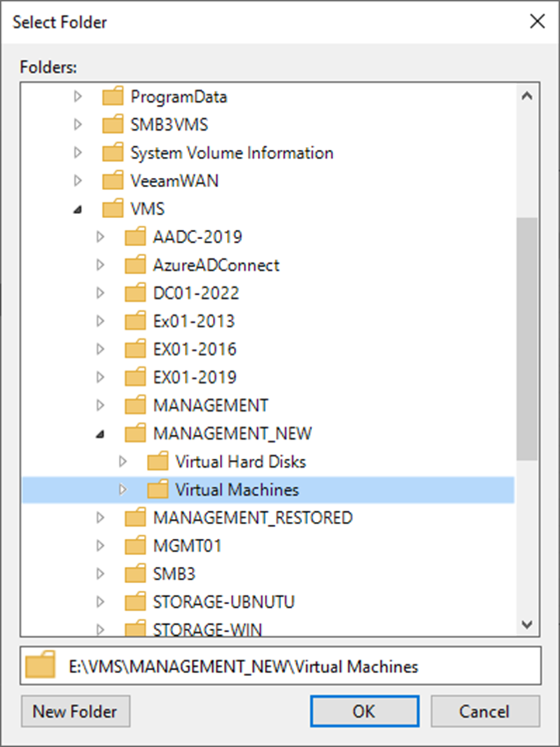Image resolution: width=560 pixels, height=747 pixels.
Task: Click Cancel to dismiss the dialog
Action: click(x=485, y=711)
